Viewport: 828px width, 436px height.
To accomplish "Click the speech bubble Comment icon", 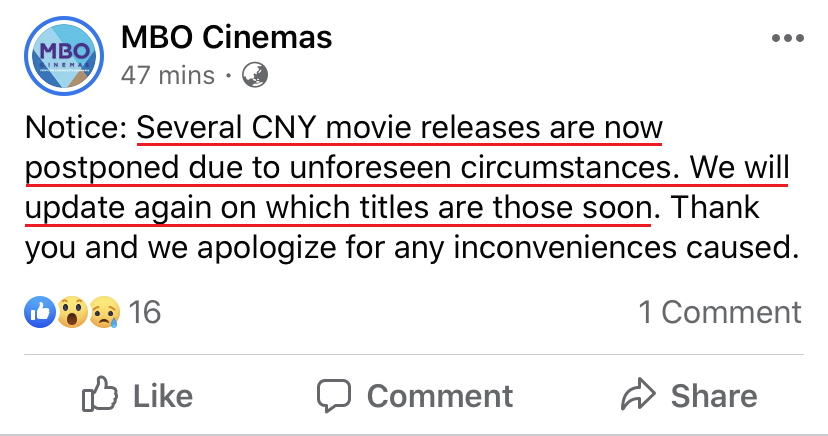I will click(x=334, y=396).
